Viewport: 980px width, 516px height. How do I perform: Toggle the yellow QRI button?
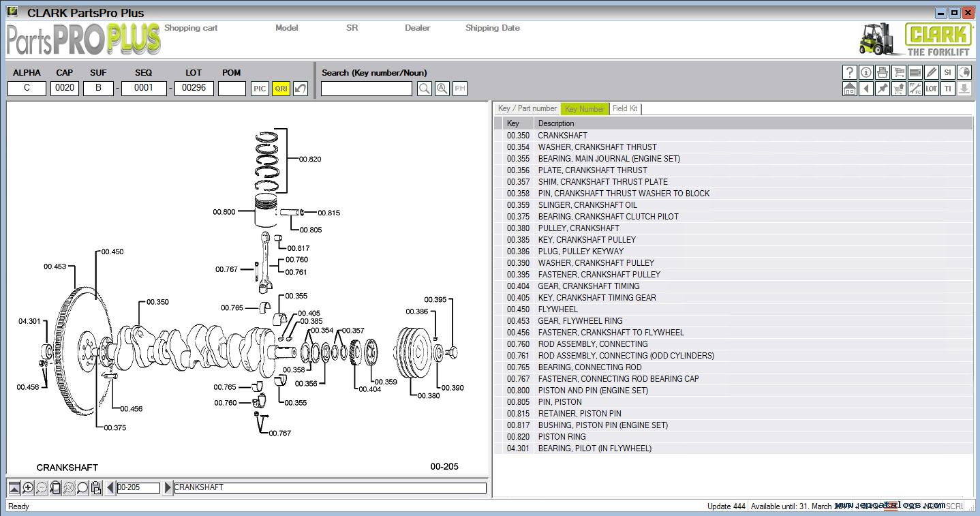coord(281,89)
